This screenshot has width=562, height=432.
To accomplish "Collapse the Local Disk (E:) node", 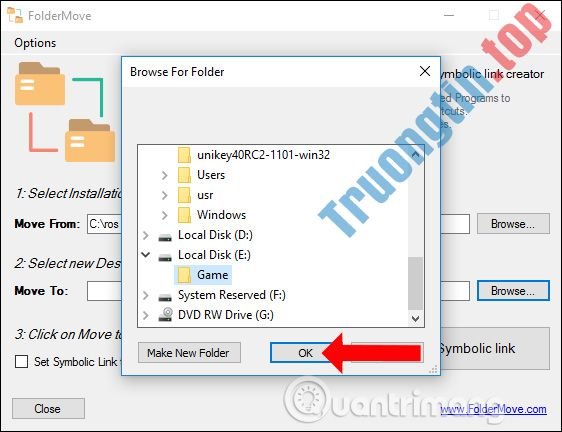I will (x=146, y=255).
